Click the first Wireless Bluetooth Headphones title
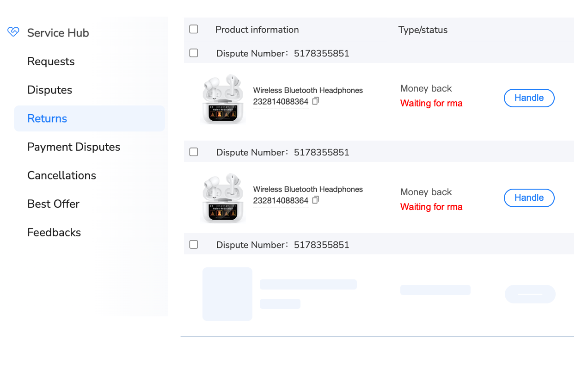Image resolution: width=588 pixels, height=370 pixels. (308, 90)
